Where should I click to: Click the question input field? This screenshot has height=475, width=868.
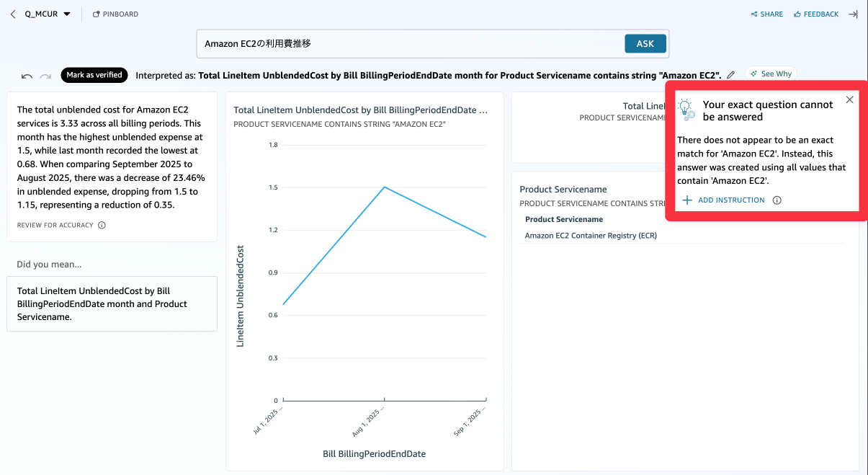[411, 43]
